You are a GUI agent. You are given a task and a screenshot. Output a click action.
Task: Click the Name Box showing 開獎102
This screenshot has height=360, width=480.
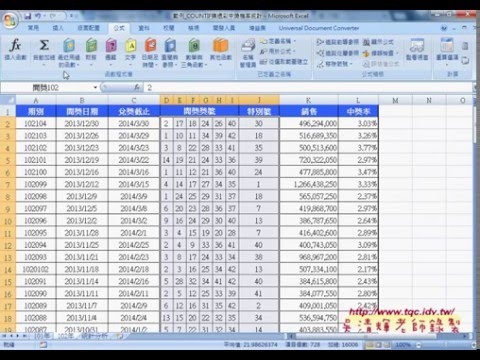coord(46,87)
